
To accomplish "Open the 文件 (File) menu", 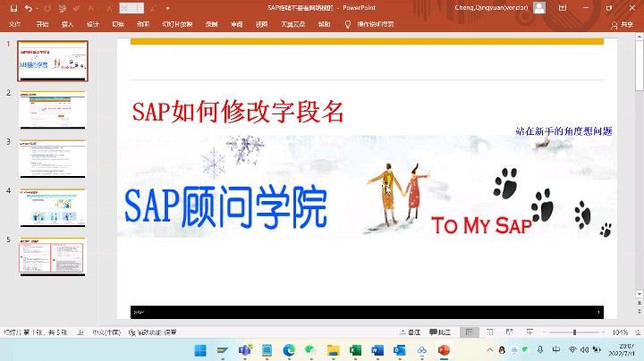I will click(14, 24).
